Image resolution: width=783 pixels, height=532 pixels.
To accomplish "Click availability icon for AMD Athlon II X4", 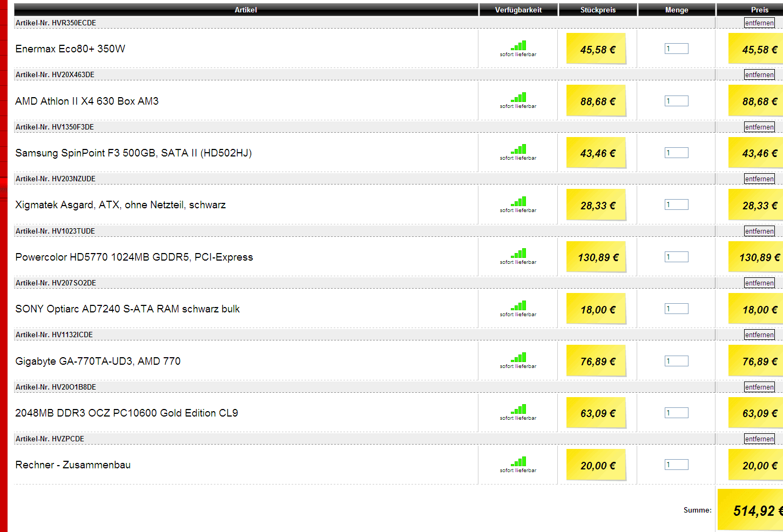I will tap(518, 98).
